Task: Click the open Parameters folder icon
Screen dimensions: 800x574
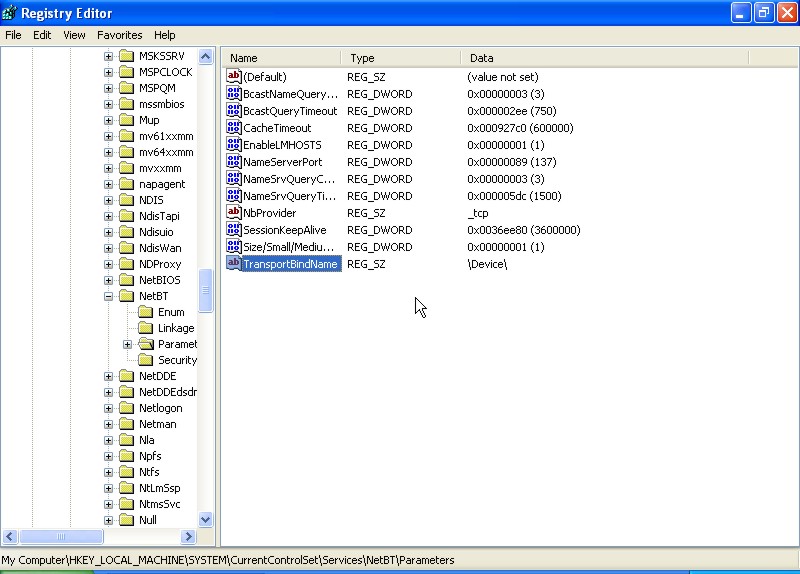Action: (146, 344)
